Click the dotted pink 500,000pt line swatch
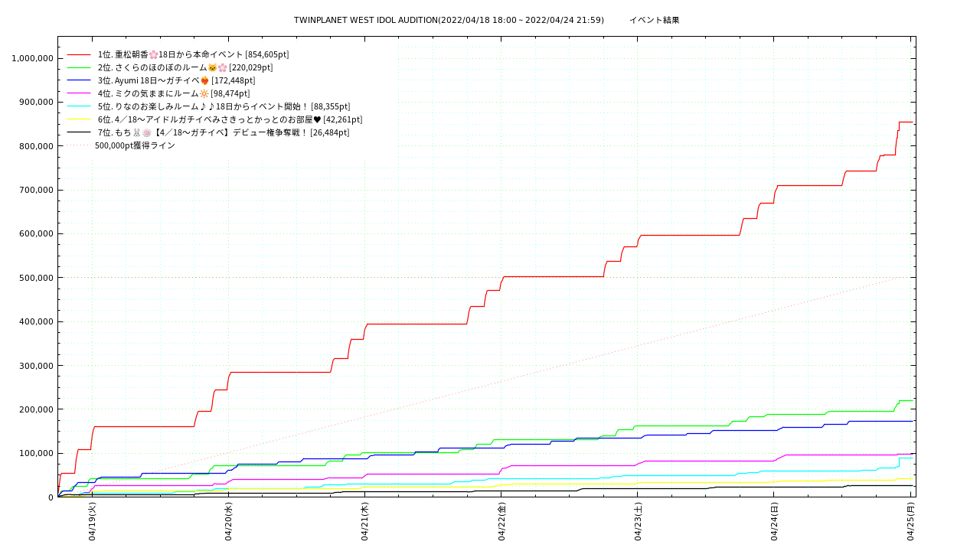The height and width of the screenshot is (551, 980). click(x=79, y=145)
